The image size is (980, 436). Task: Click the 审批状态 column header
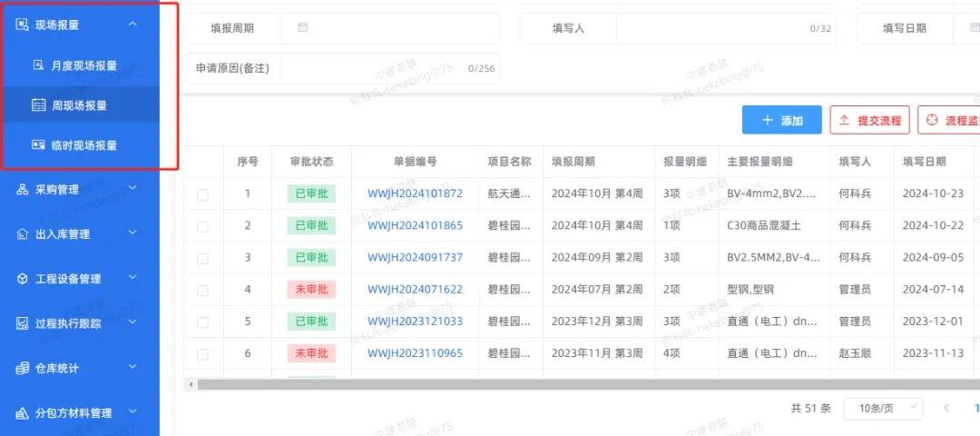312,162
